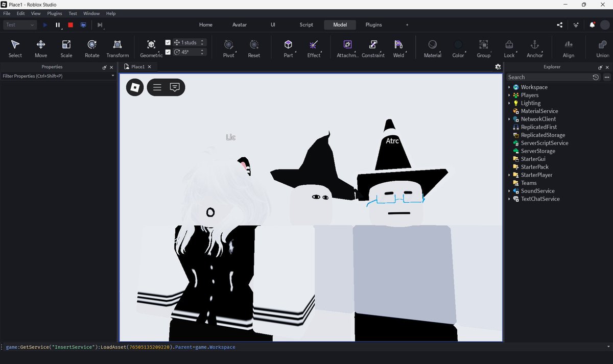Stop the playtest with the red square
The image size is (613, 364).
(x=70, y=25)
